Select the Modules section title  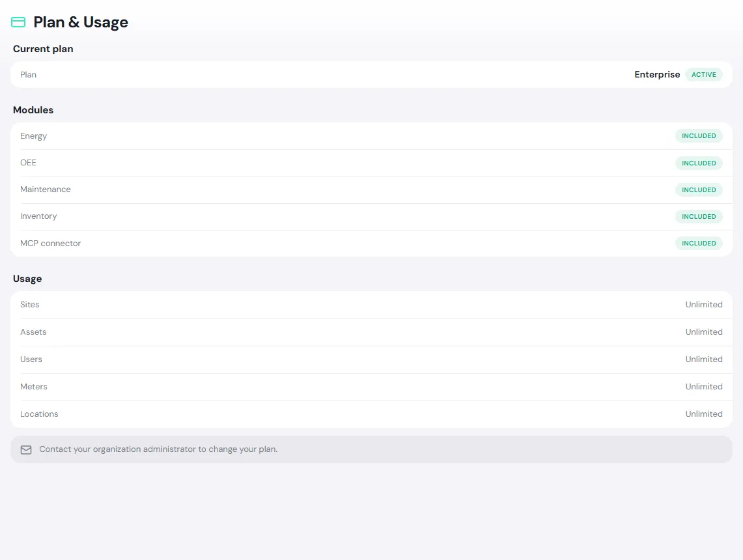[x=33, y=110]
